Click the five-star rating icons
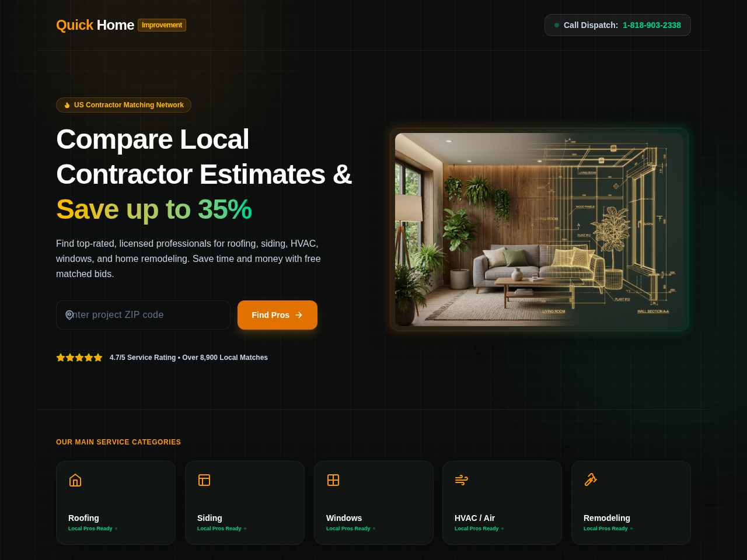The width and height of the screenshot is (747, 560). (x=79, y=358)
